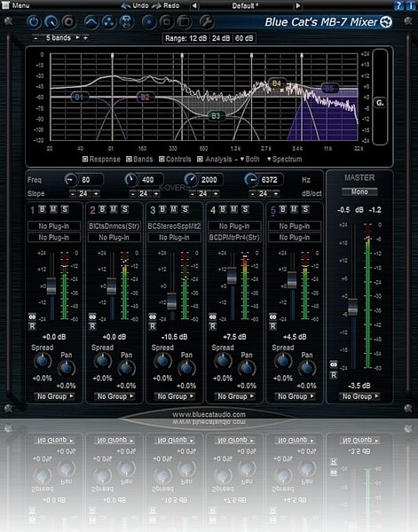Click the link icon on band 1
This screenshot has height=532, width=418.
(32, 317)
